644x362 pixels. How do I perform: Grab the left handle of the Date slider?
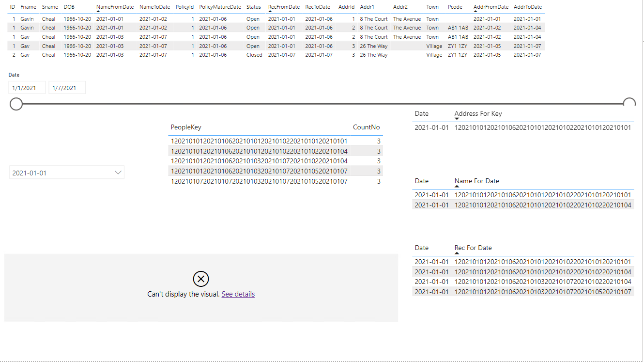pyautogui.click(x=16, y=104)
